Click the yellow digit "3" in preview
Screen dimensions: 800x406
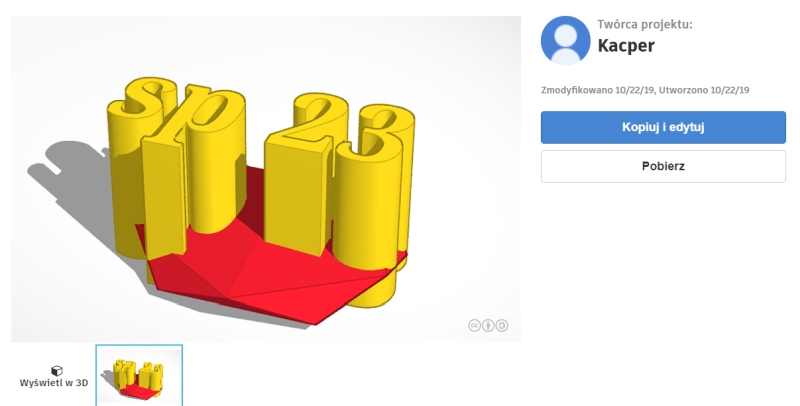(x=375, y=204)
